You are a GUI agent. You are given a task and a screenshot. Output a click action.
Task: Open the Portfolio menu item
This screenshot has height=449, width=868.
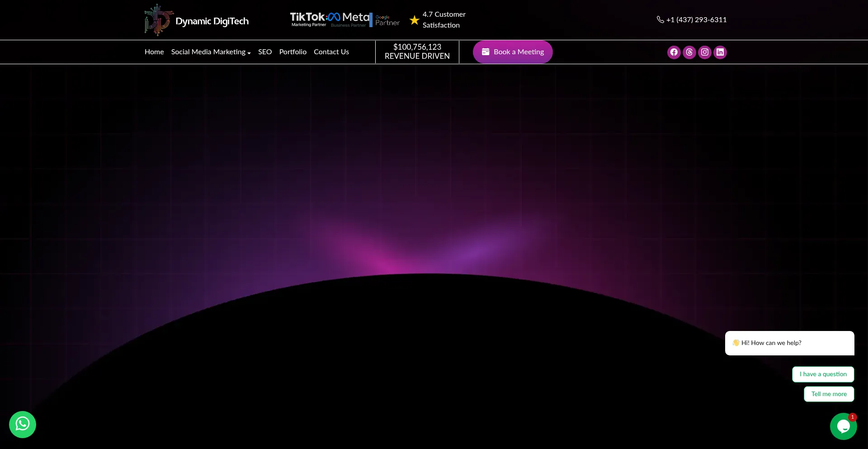coord(293,52)
